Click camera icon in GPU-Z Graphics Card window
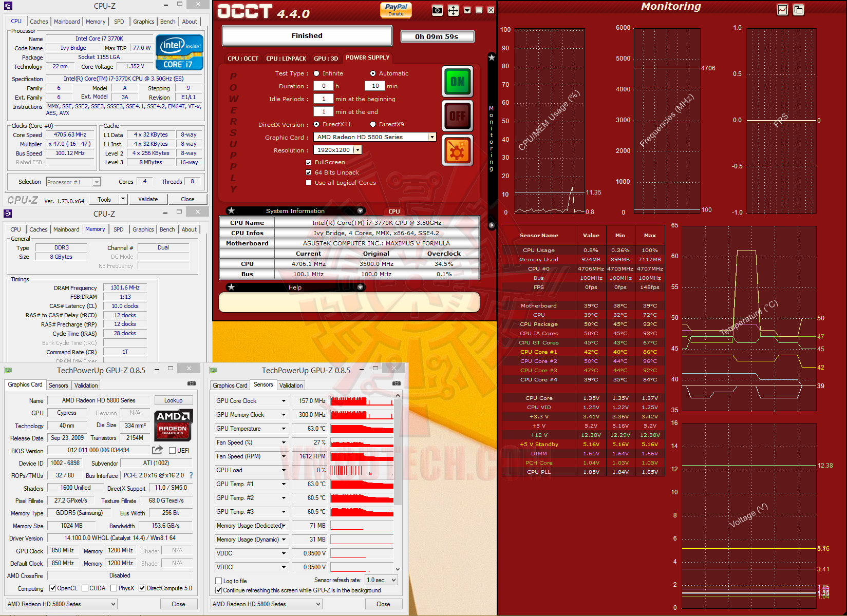The height and width of the screenshot is (616, 847). pyautogui.click(x=192, y=383)
